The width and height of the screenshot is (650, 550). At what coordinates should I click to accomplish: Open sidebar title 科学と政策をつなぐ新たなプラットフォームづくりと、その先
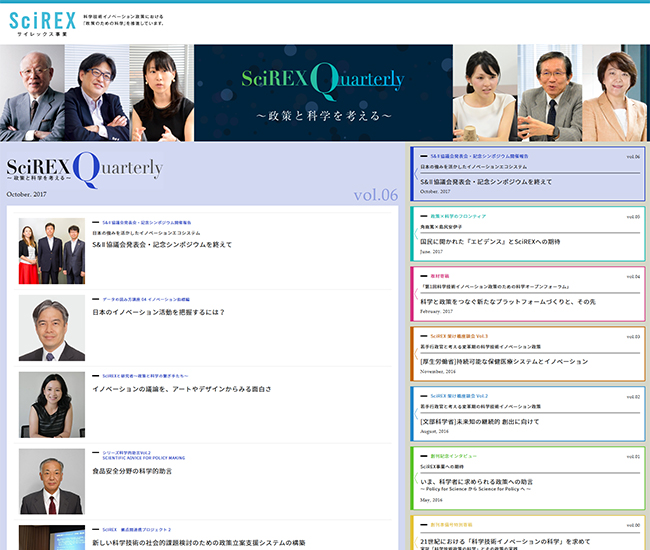(x=508, y=302)
